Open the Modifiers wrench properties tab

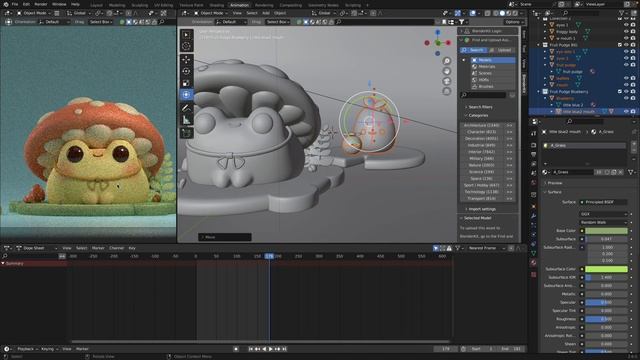pos(533,215)
